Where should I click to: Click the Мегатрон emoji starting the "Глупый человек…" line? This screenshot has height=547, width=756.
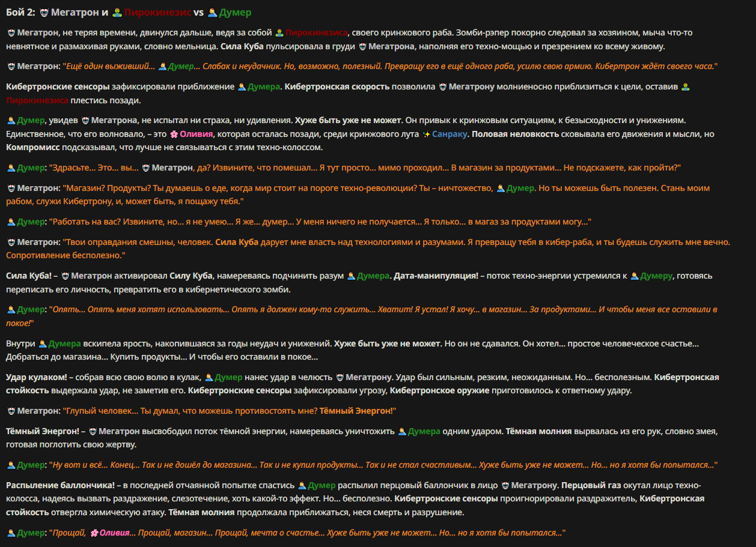(10, 411)
